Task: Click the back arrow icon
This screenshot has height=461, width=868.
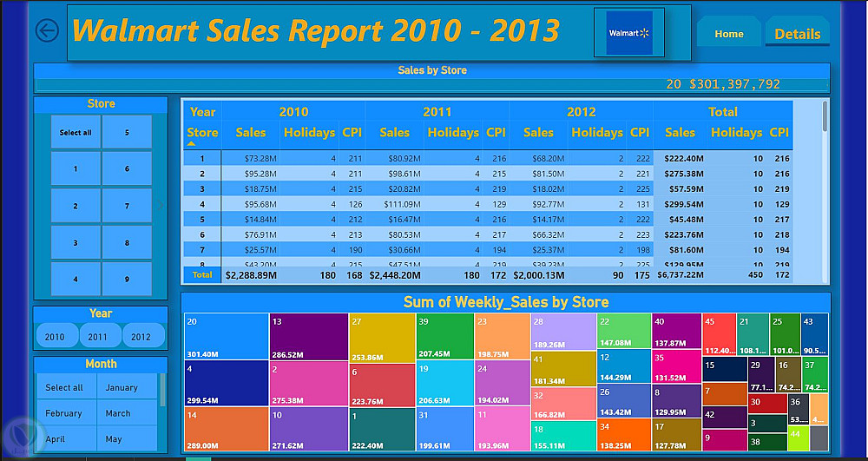Action: pos(47,30)
